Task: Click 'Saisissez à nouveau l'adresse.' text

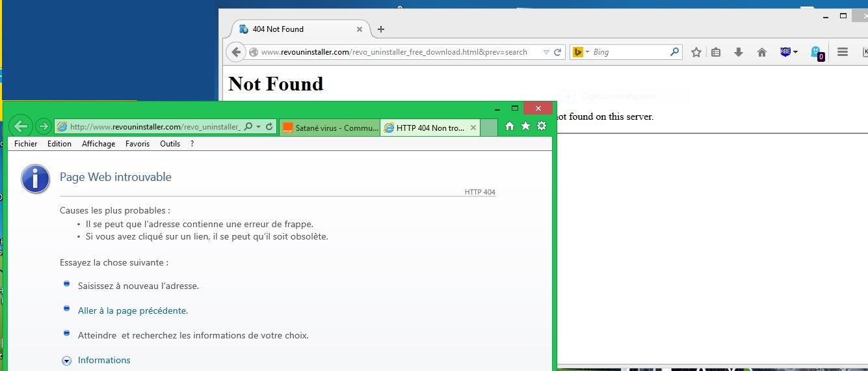Action: 138,286
